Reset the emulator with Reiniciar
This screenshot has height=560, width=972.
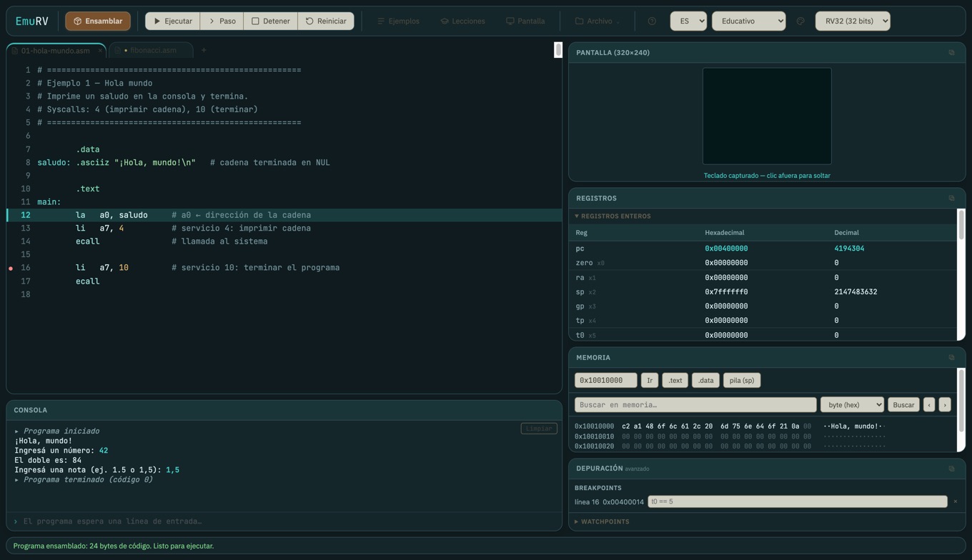pyautogui.click(x=326, y=21)
